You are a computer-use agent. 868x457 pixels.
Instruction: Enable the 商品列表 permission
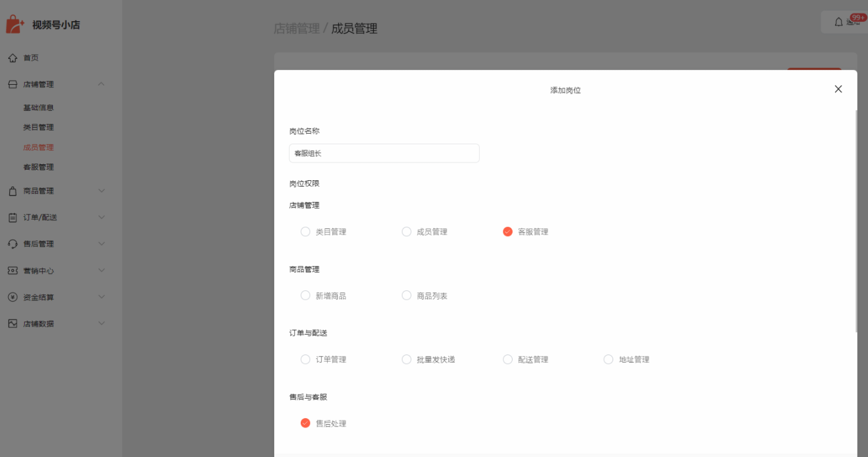tap(407, 295)
